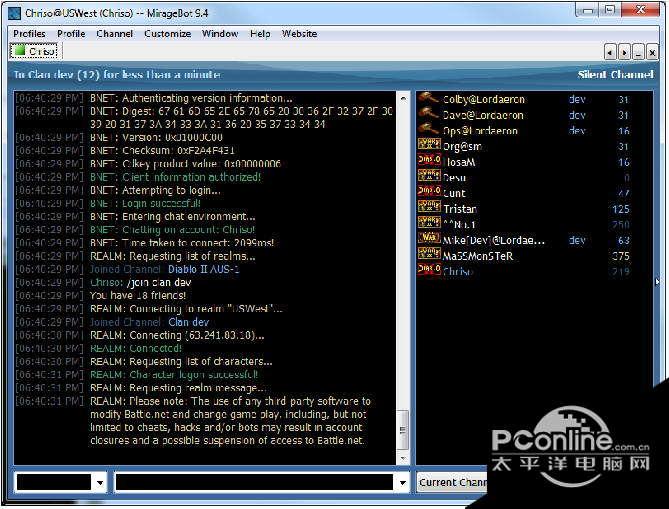Click the Silent Channel label
This screenshot has width=669, height=509.
pyautogui.click(x=615, y=75)
